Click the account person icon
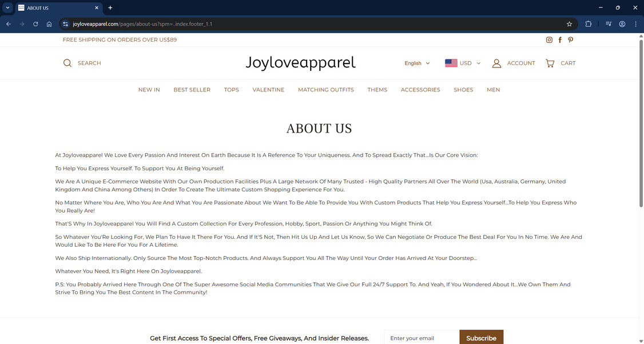Screen dimensions: 644x344 (x=496, y=63)
